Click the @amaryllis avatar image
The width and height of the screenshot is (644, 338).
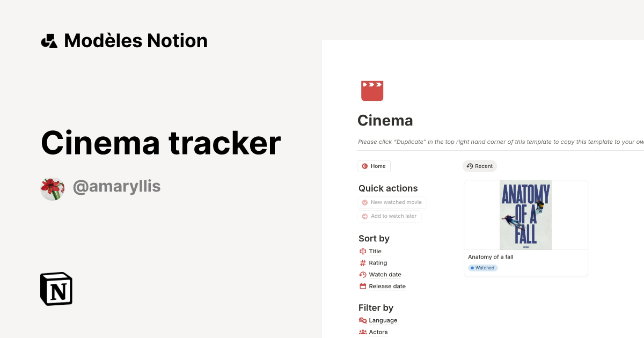[52, 188]
